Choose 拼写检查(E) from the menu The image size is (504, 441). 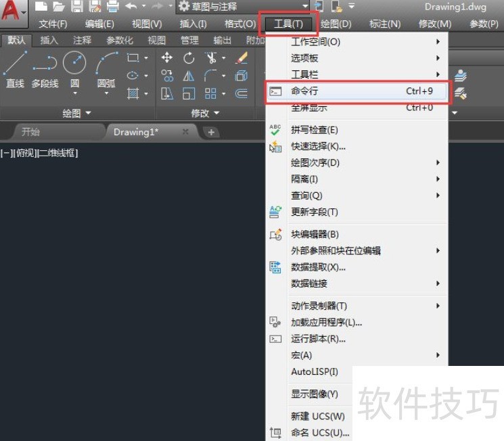coord(357,130)
